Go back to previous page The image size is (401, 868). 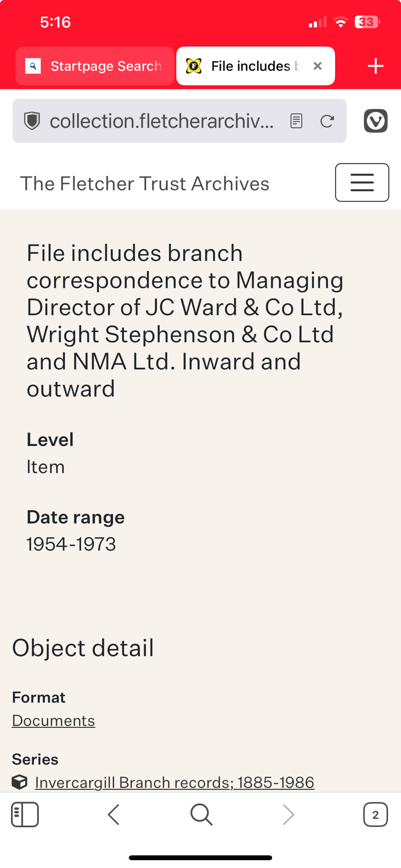coord(114,815)
